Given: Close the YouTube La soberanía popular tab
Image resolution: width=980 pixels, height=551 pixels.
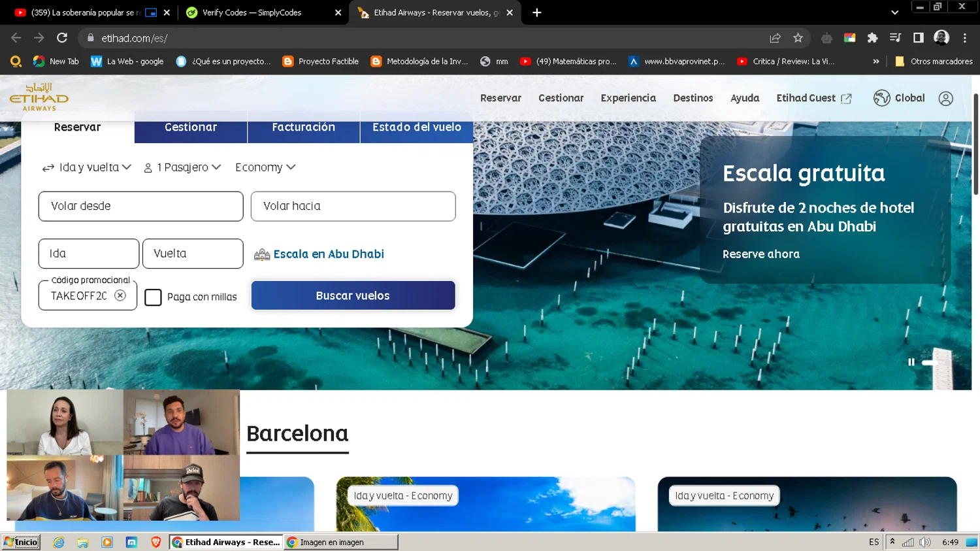Looking at the screenshot, I should (167, 12).
